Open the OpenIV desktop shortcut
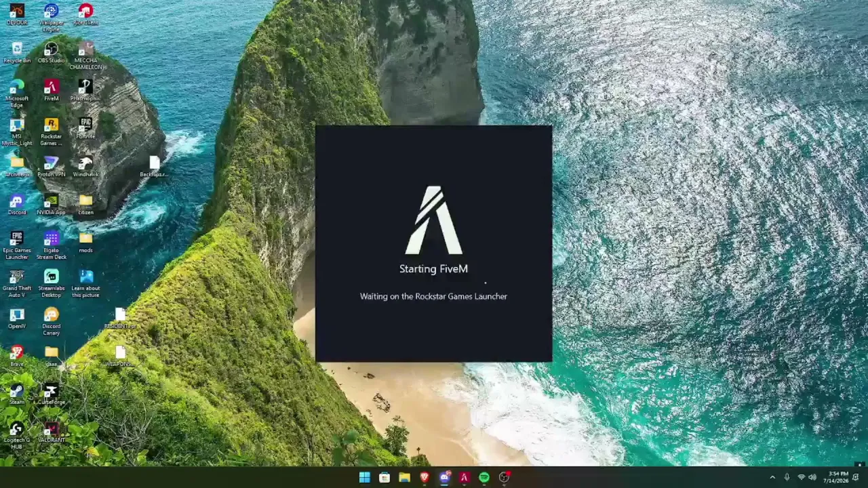Screen dimensions: 868x488 (17, 318)
